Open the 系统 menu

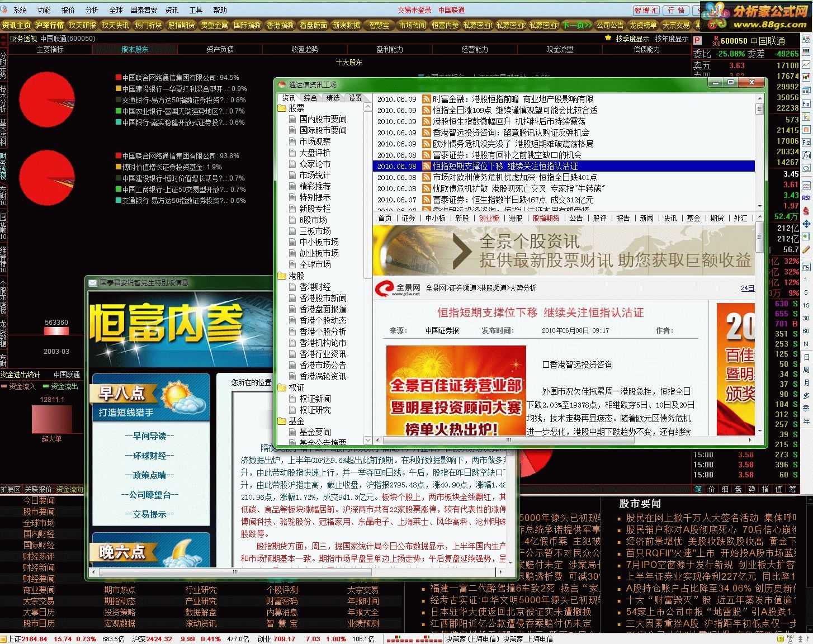pos(20,10)
